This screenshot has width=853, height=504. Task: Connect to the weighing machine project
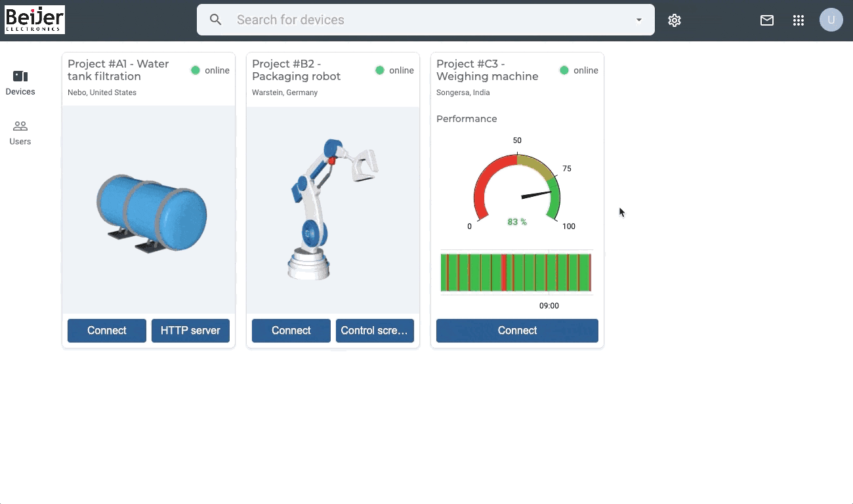[x=517, y=331]
